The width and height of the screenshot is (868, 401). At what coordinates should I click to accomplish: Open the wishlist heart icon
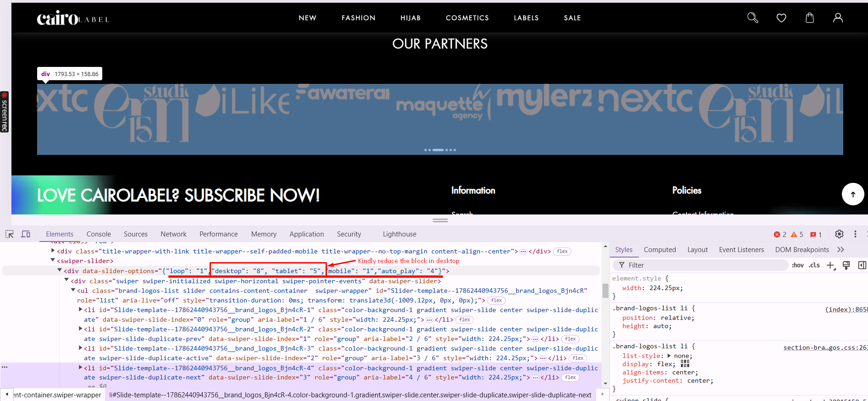781,18
